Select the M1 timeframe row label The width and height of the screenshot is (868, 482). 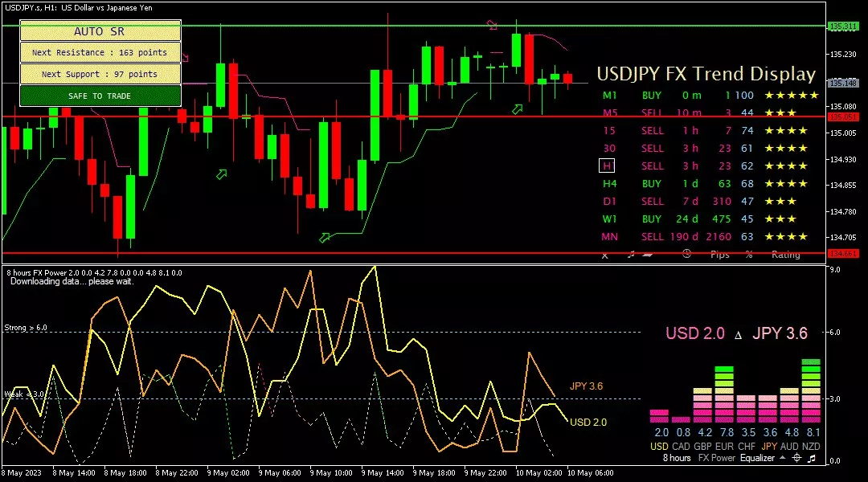[609, 95]
